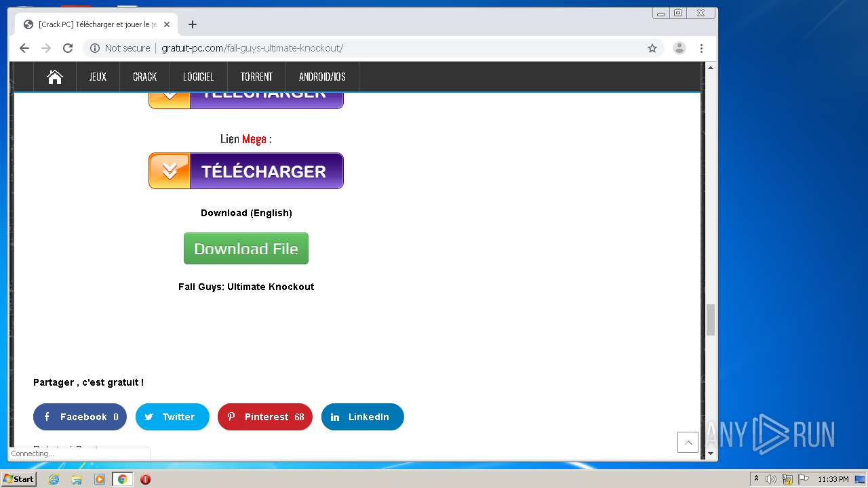
Task: Share the page on LinkedIn
Action: click(363, 417)
